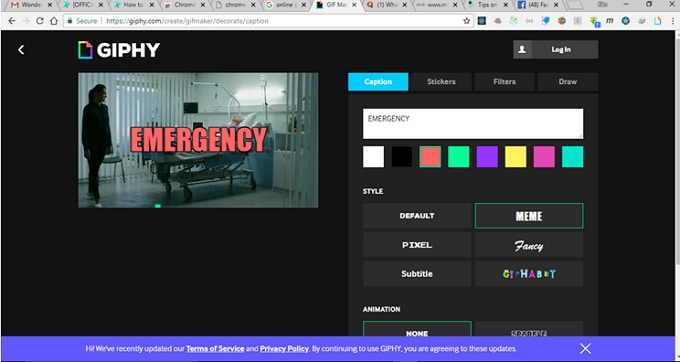Click the caption text field containing EMERGENCY
The image size is (680, 362).
coord(473,124)
